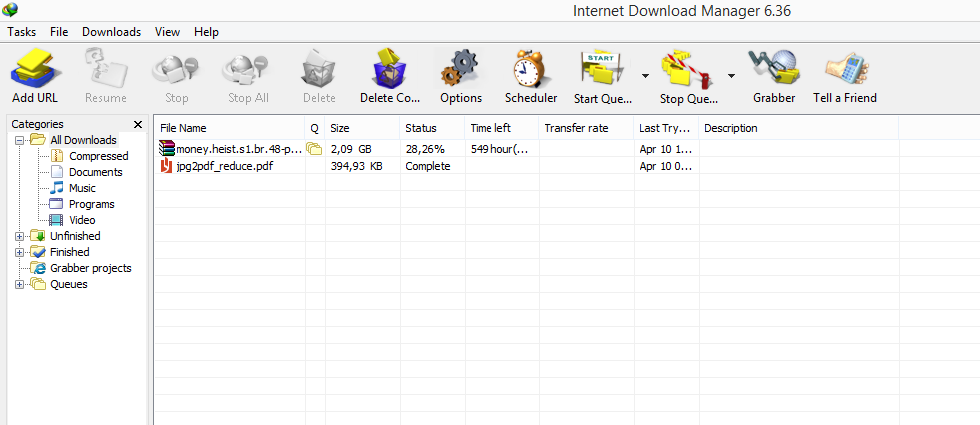This screenshot has width=980, height=425.
Task: Click the Delete trash bin icon
Action: tap(319, 69)
